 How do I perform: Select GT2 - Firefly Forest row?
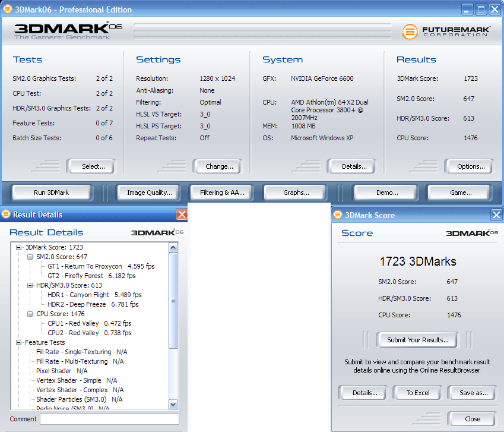[91, 276]
